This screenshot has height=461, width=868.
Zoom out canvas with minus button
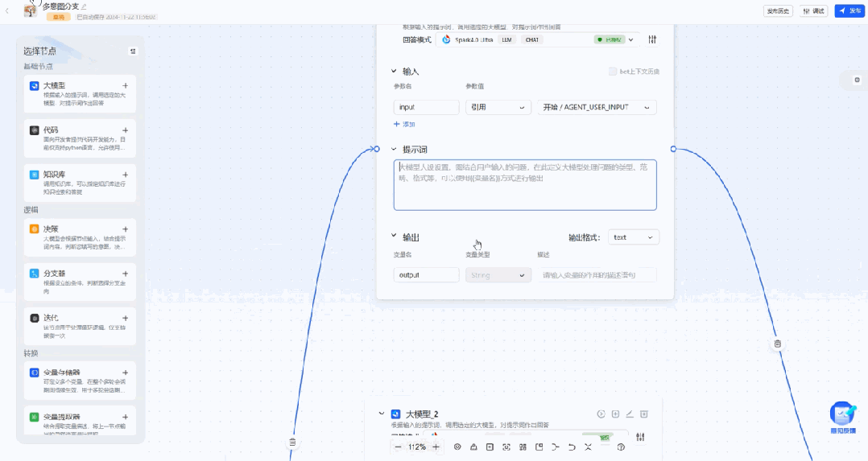pyautogui.click(x=398, y=447)
